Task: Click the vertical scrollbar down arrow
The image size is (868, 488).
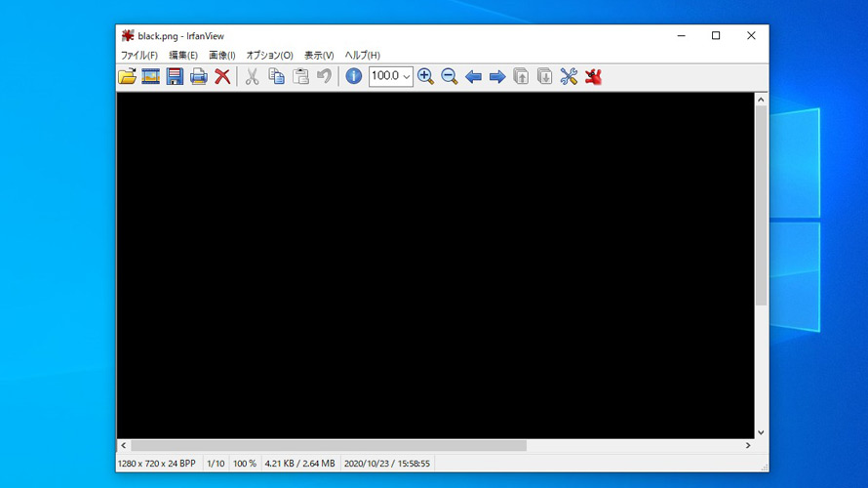Action: pyautogui.click(x=761, y=432)
